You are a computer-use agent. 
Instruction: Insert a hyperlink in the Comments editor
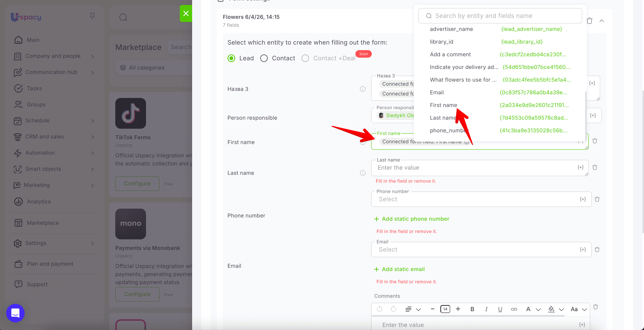[x=514, y=309]
